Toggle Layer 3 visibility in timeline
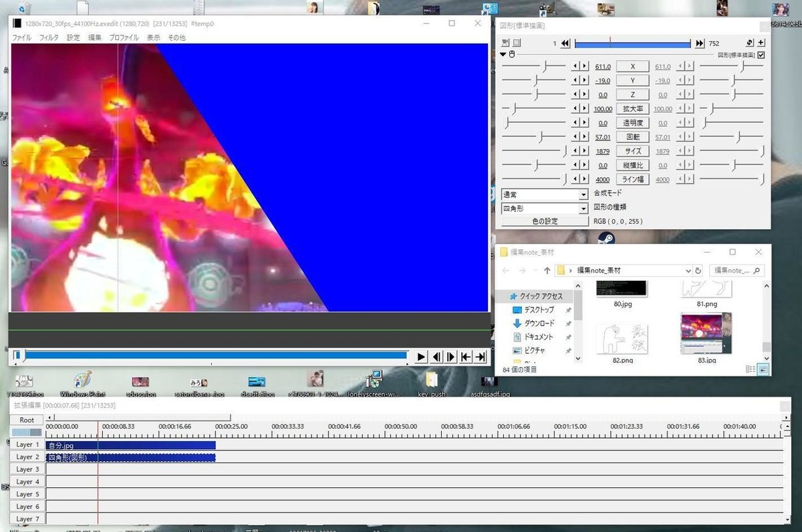 point(27,469)
